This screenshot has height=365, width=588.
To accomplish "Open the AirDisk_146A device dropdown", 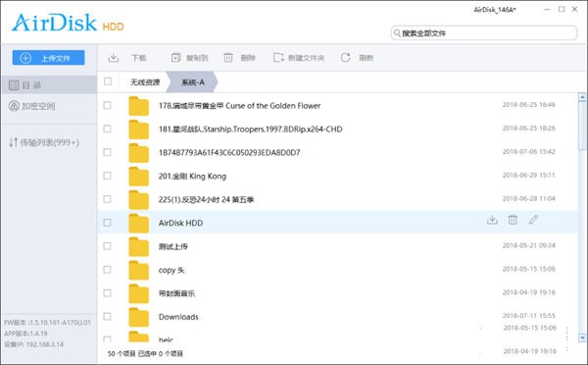I will click(495, 10).
